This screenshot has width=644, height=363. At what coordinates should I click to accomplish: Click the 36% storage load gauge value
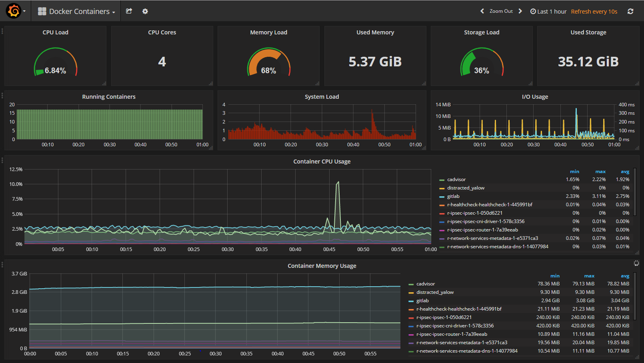pyautogui.click(x=482, y=71)
